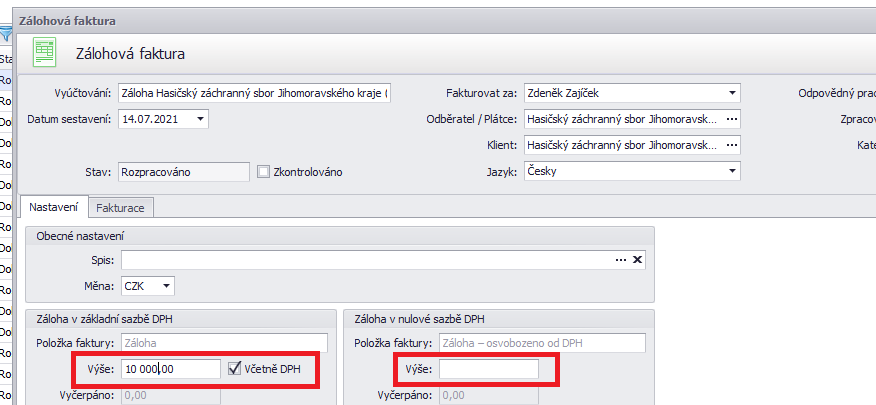Switch to the Fakturace tab
Viewport: 876px width, 405px height.
[120, 208]
